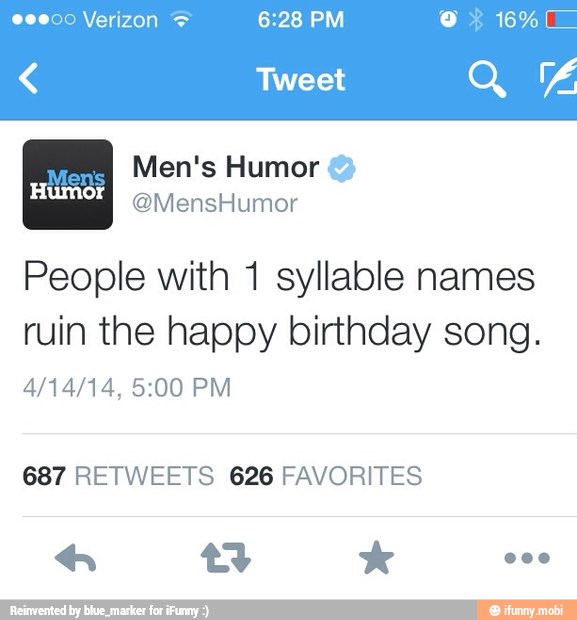Viewport: 577px width, 620px height.
Task: Tap the 6:28 PM clock in the status bar
Action: pos(301,19)
